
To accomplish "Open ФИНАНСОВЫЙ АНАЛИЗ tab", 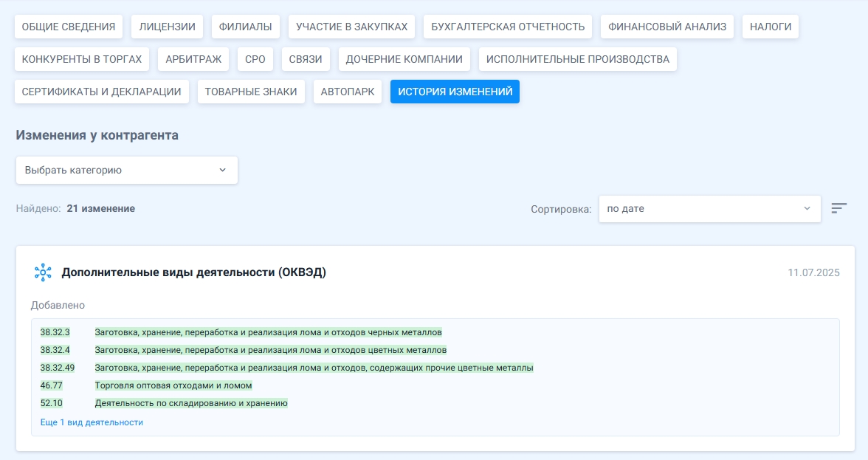I will tap(667, 27).
